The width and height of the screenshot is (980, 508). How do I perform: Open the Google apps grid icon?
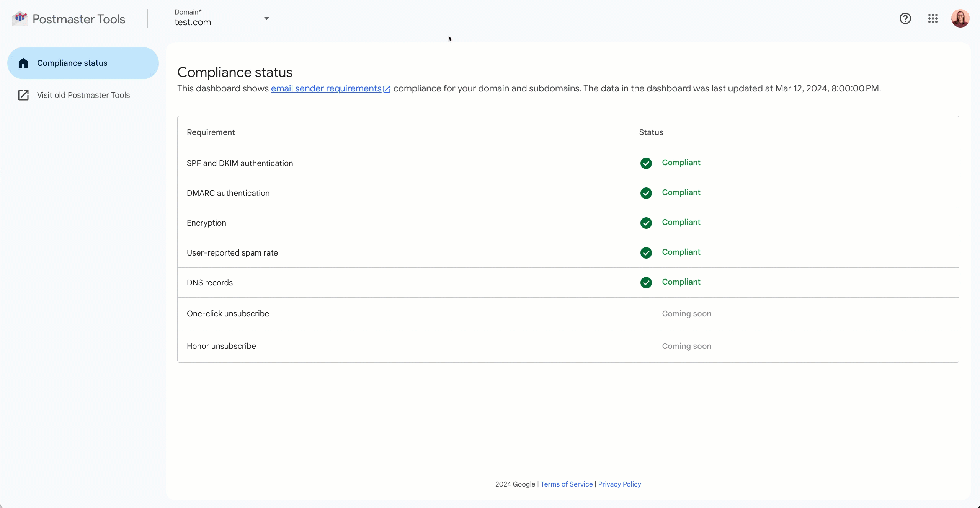[x=933, y=18]
